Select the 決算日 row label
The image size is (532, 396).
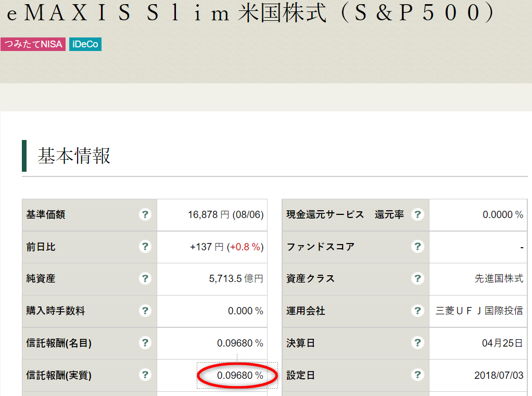(x=300, y=343)
